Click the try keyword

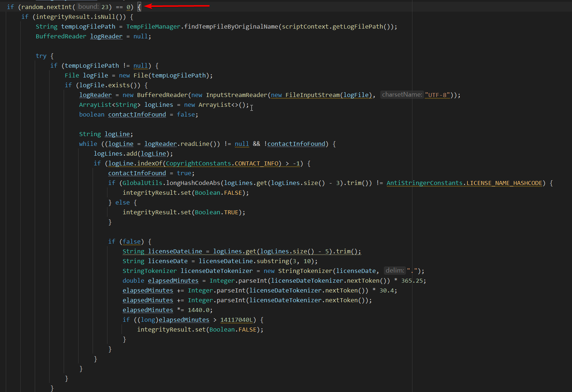coord(41,56)
